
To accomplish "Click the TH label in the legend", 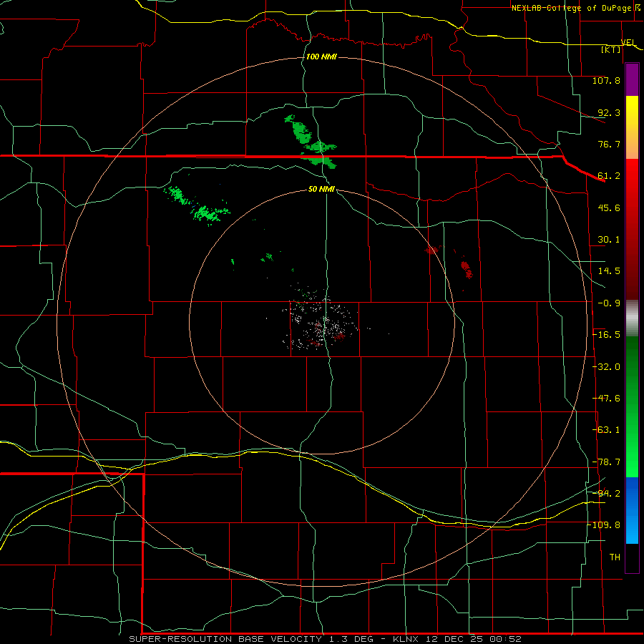I will tap(615, 557).
